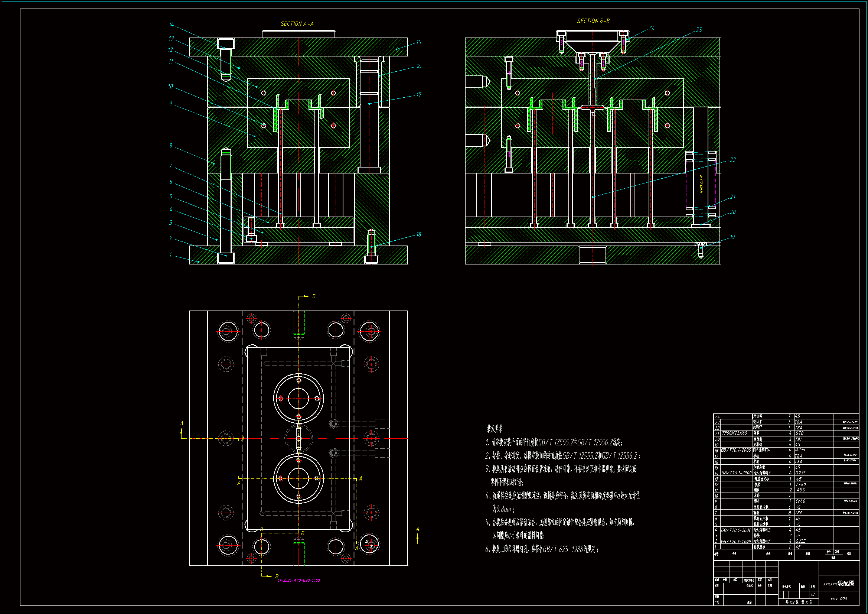Select technical requirement line 6 text
The image size is (868, 614).
(x=541, y=549)
